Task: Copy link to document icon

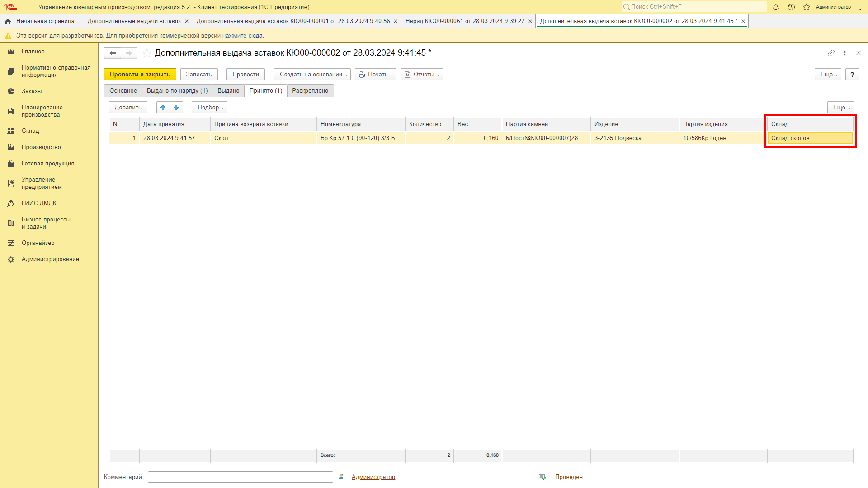Action: [x=831, y=53]
